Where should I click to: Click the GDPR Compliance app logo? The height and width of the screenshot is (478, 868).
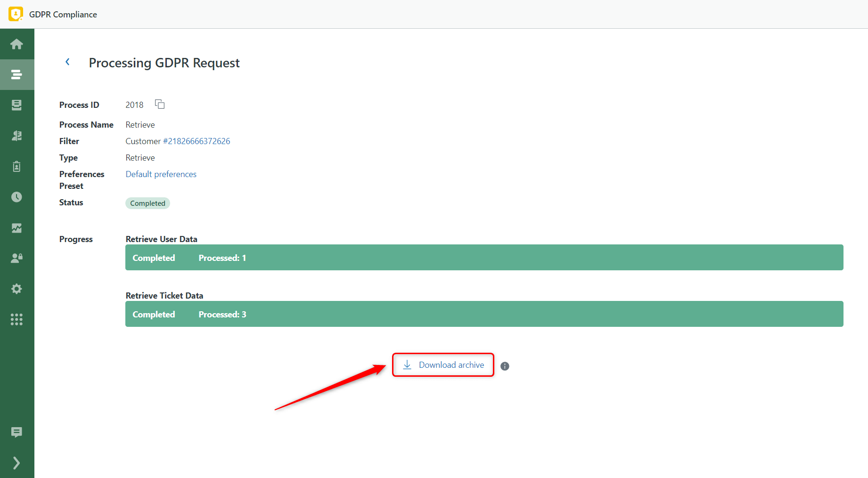pos(16,14)
